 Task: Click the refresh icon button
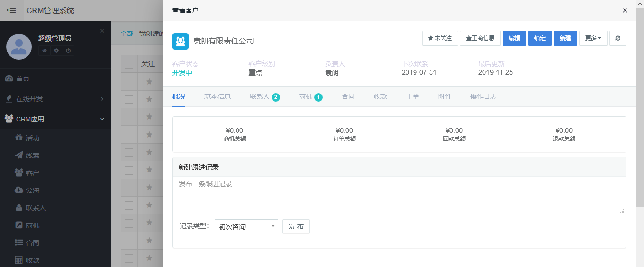click(x=618, y=38)
